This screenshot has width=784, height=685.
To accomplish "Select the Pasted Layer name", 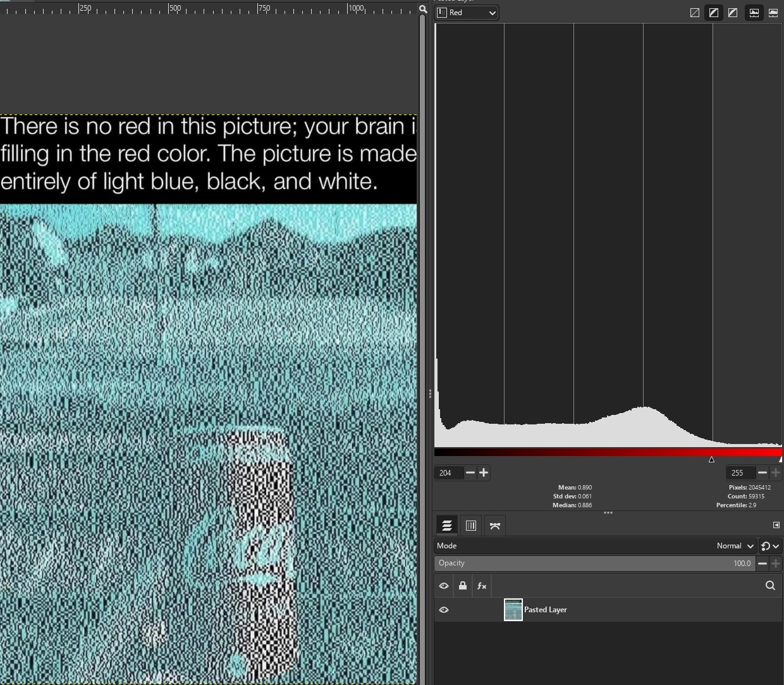I will point(546,610).
